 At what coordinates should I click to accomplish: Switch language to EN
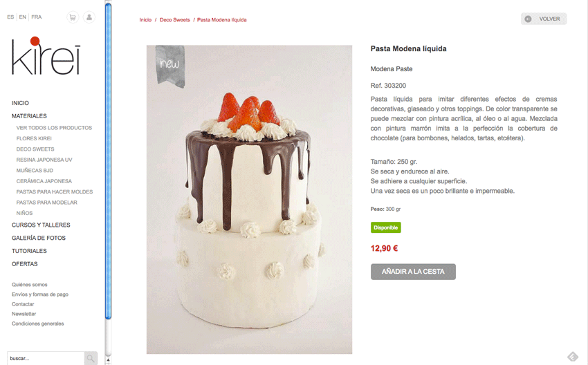[x=23, y=17]
